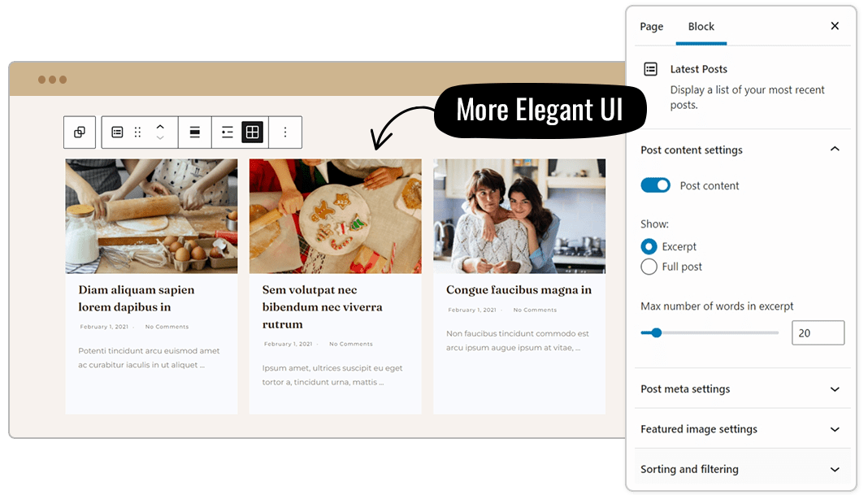Select the grid view layout icon
The image size is (868, 495).
[253, 132]
